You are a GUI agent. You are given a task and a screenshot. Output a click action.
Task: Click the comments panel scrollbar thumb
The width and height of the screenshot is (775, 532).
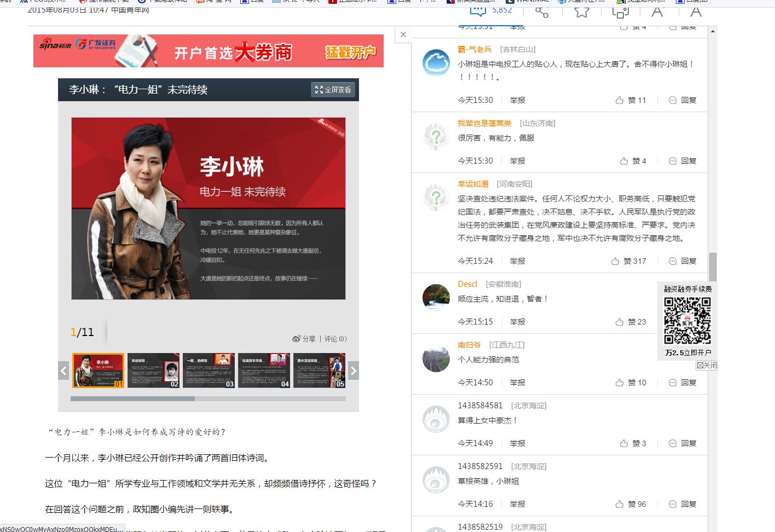[713, 268]
